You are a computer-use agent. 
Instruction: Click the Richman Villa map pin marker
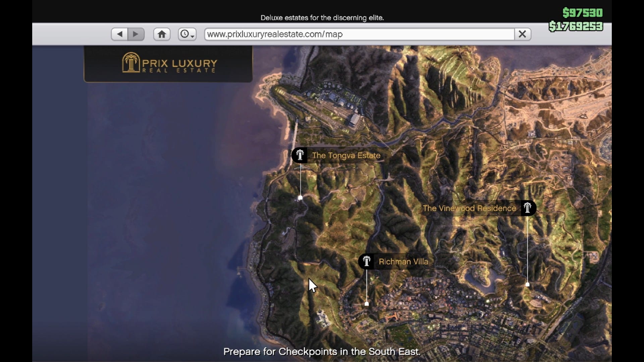[x=367, y=304]
